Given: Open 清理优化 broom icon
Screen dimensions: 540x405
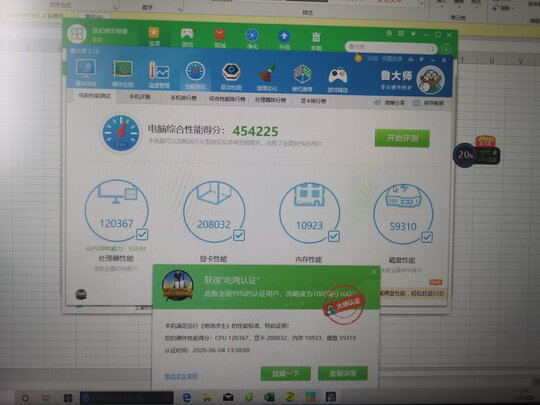Looking at the screenshot, I should click(267, 73).
